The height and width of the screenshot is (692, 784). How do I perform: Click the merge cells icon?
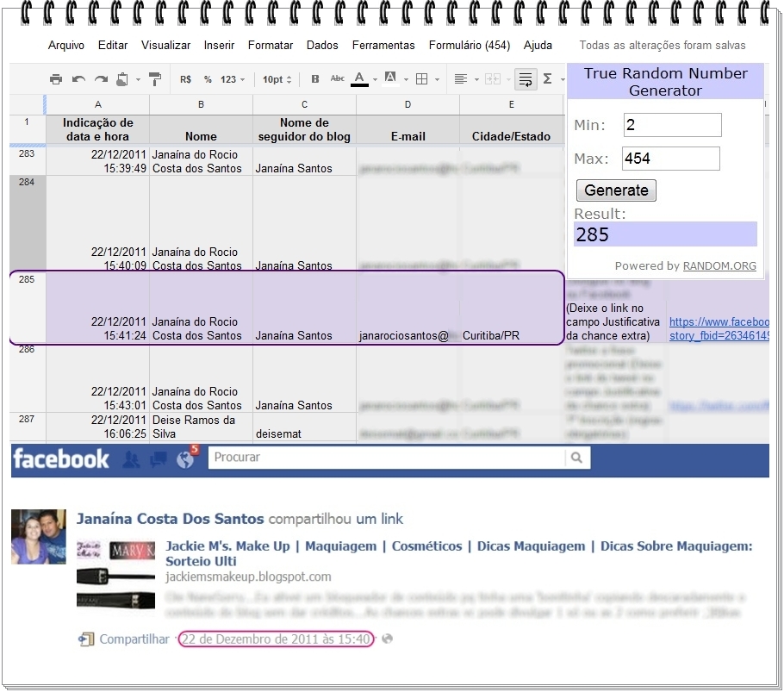(493, 79)
